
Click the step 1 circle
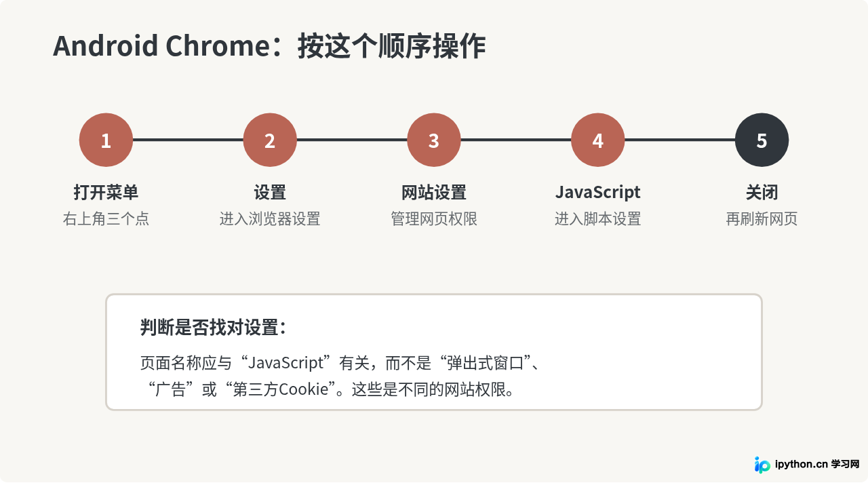106,140
